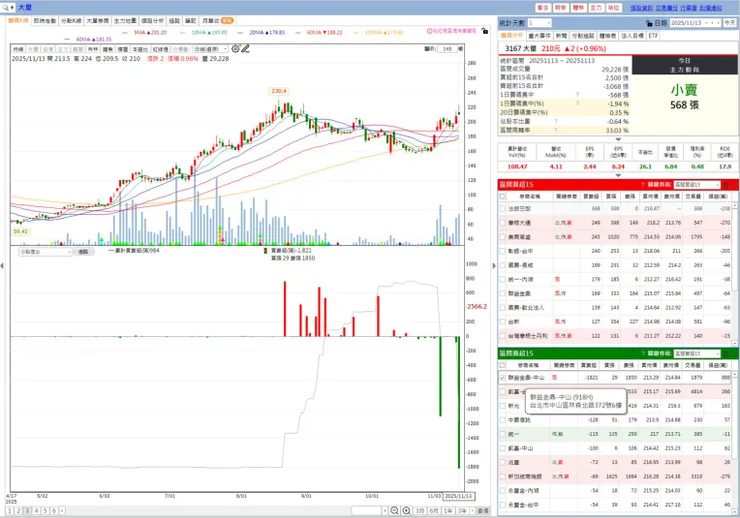Check the 台新 broker row checkbox
This screenshot has height=518, width=740.
tap(503, 322)
